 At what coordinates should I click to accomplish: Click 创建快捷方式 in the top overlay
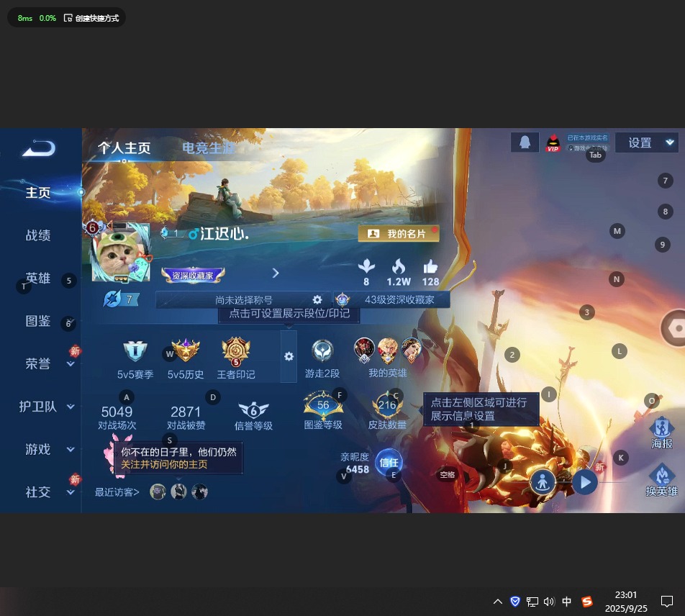click(x=92, y=18)
